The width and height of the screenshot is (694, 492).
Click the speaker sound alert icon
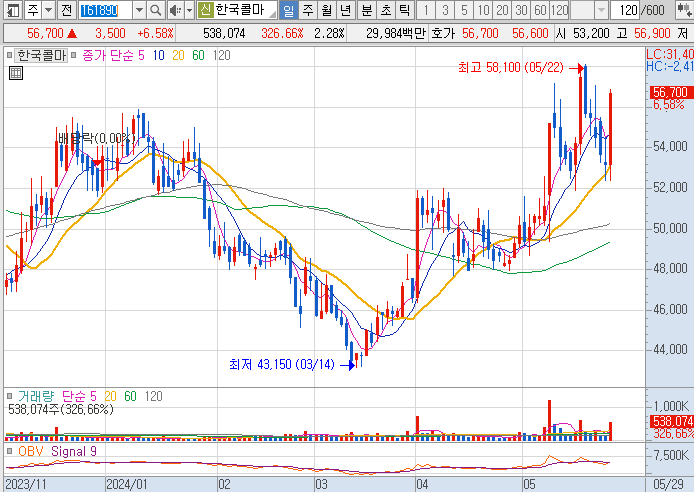click(175, 10)
